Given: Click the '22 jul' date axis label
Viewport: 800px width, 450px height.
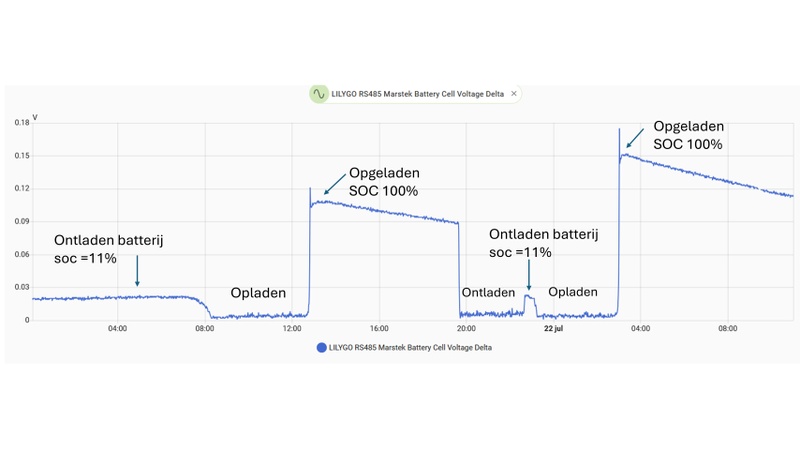Looking at the screenshot, I should pyautogui.click(x=555, y=328).
